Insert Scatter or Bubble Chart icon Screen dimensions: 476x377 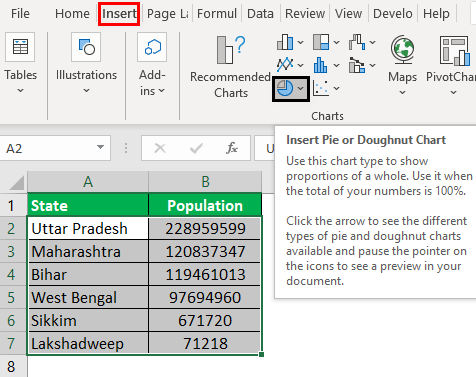[x=321, y=88]
